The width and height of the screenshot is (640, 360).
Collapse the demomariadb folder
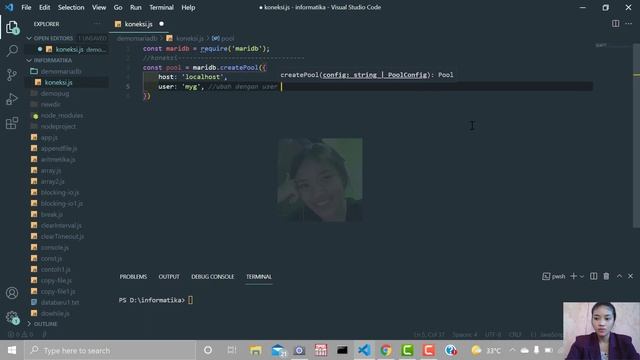pos(61,71)
